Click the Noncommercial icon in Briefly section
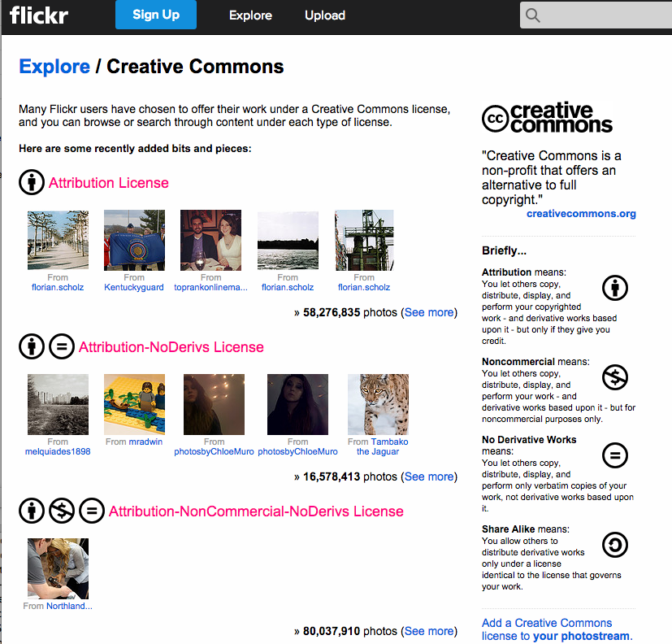This screenshot has height=644, width=672. [x=615, y=377]
